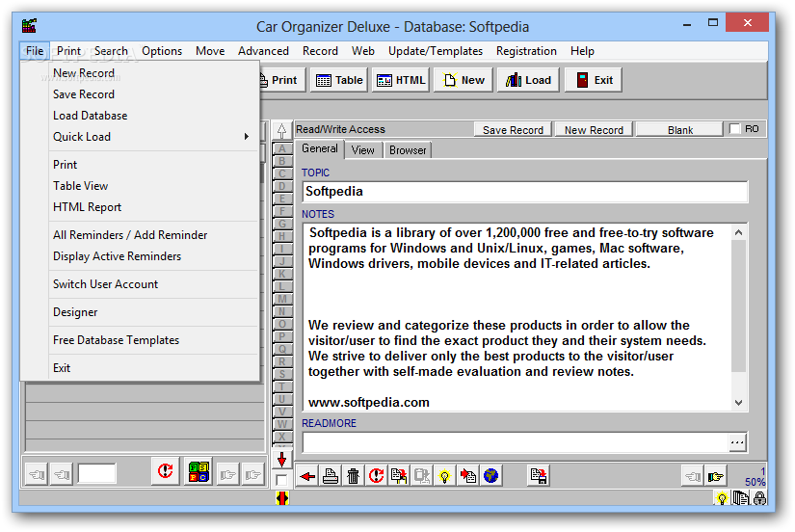Open the Update/Templates menu
This screenshot has height=532, width=795.
[x=435, y=51]
